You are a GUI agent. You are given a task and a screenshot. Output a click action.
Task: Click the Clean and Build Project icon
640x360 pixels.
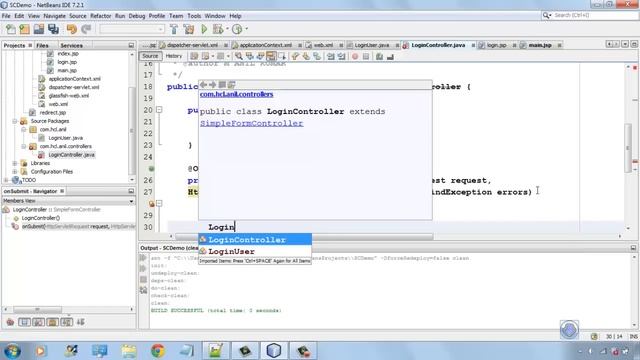click(189, 29)
